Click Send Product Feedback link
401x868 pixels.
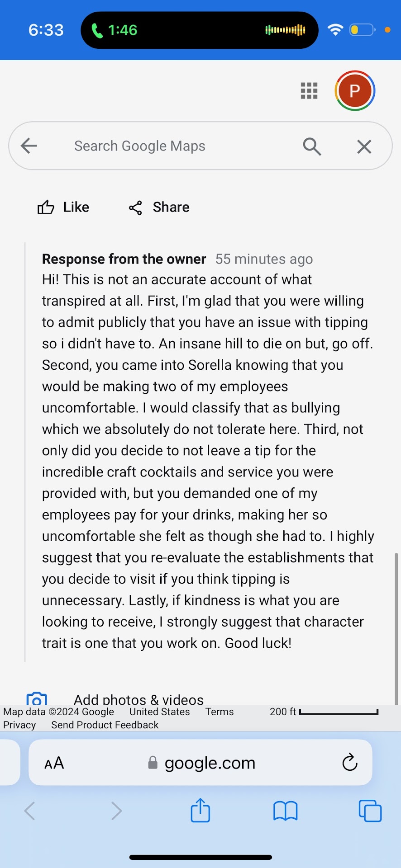(x=105, y=725)
